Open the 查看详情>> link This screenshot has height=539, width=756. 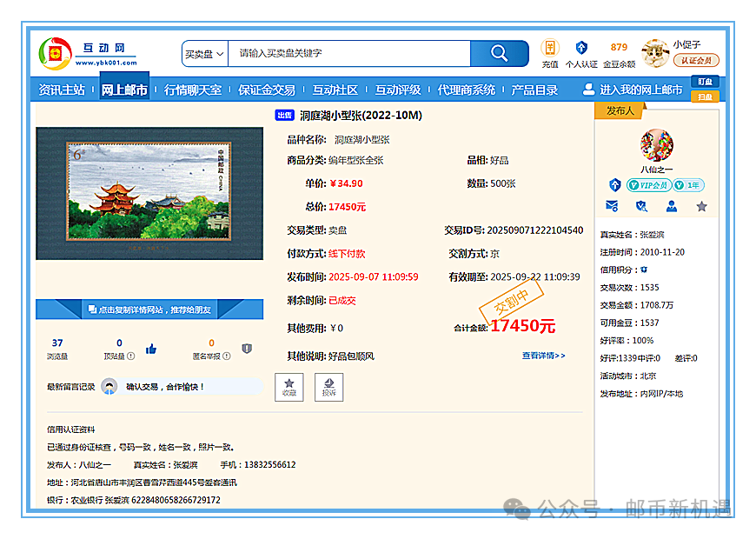pyautogui.click(x=543, y=356)
